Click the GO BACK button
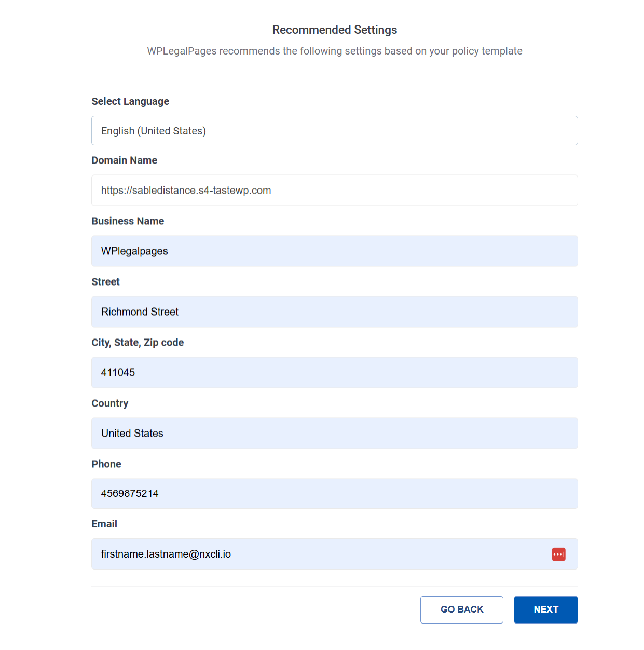Viewport: 644px width, 650px height. pos(461,610)
